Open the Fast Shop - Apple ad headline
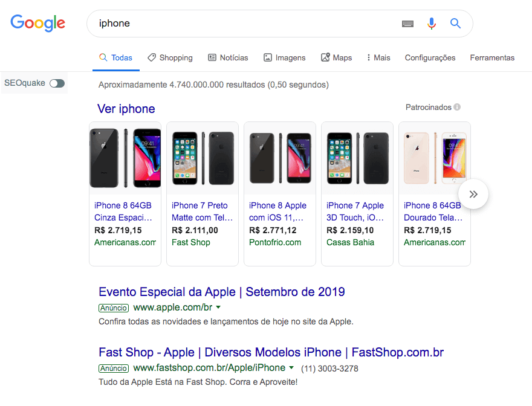 click(x=271, y=352)
